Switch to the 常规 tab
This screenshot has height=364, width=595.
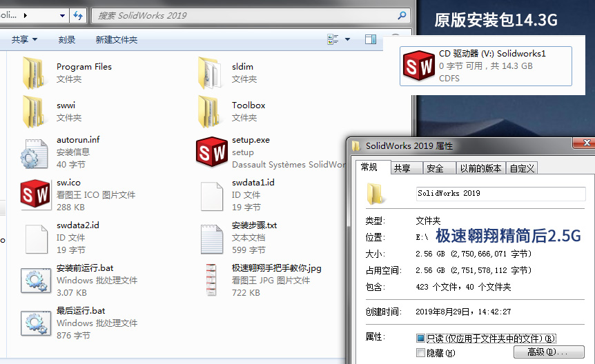369,168
